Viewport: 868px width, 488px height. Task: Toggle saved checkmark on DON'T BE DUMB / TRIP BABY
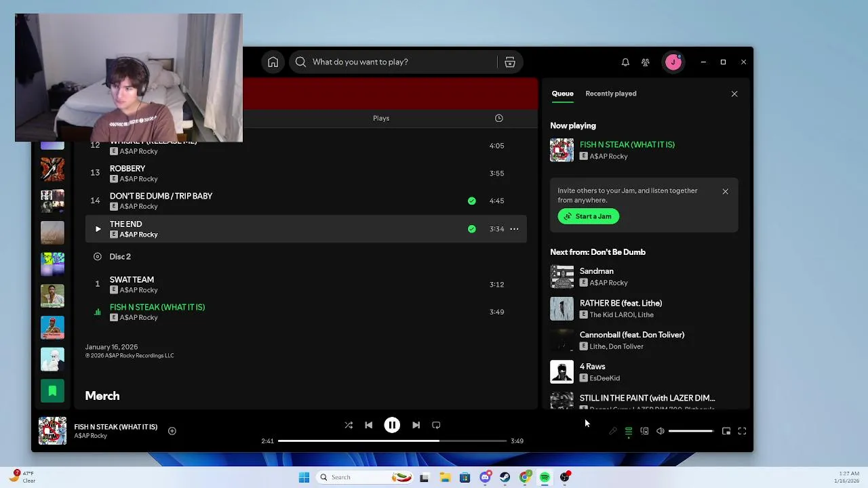471,201
